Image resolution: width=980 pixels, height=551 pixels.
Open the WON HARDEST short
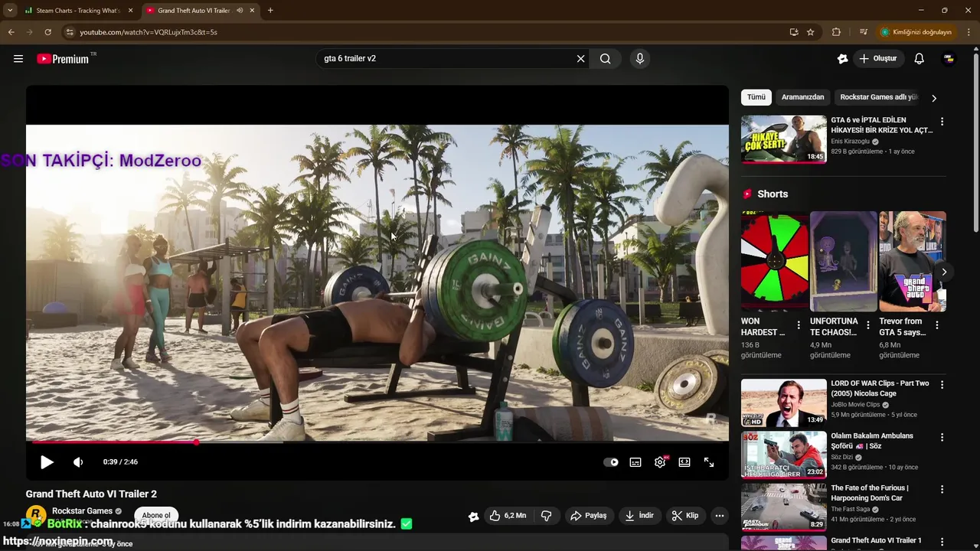click(775, 262)
